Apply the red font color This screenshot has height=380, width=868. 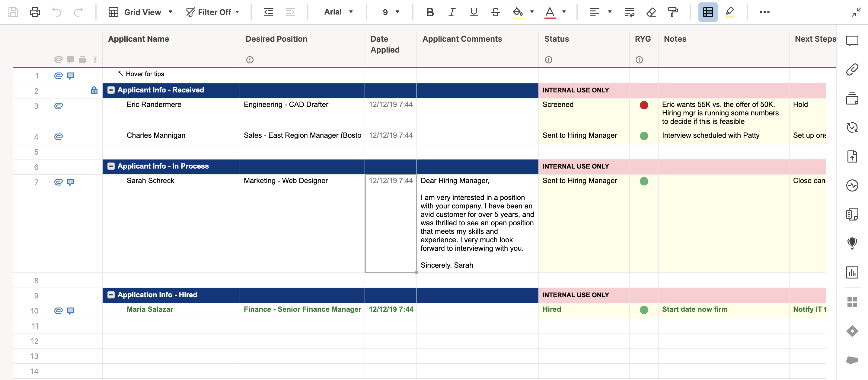click(550, 13)
